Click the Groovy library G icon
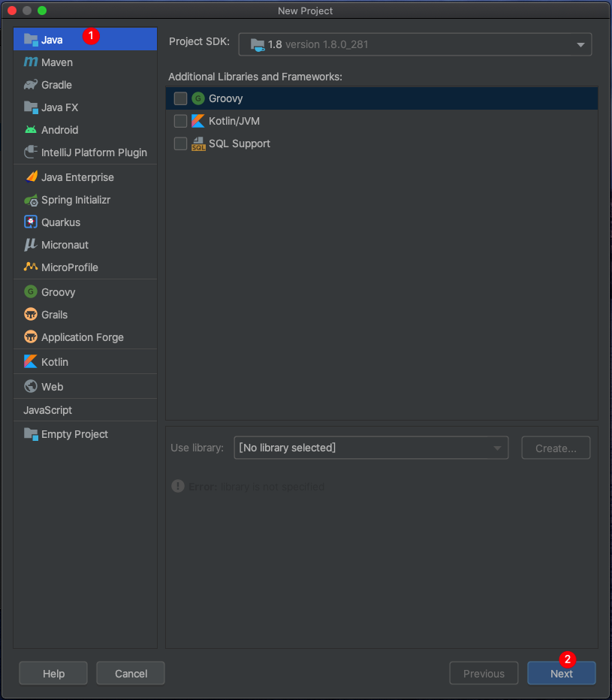 click(198, 98)
